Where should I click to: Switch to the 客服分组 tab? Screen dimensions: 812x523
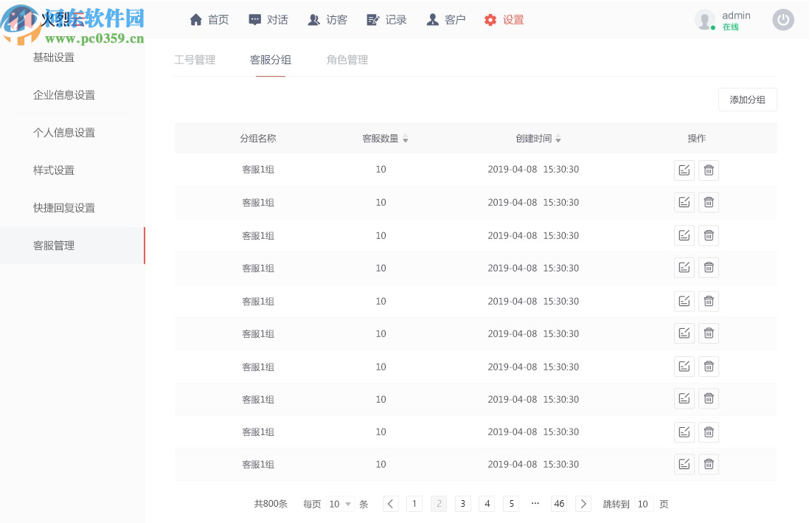[271, 60]
